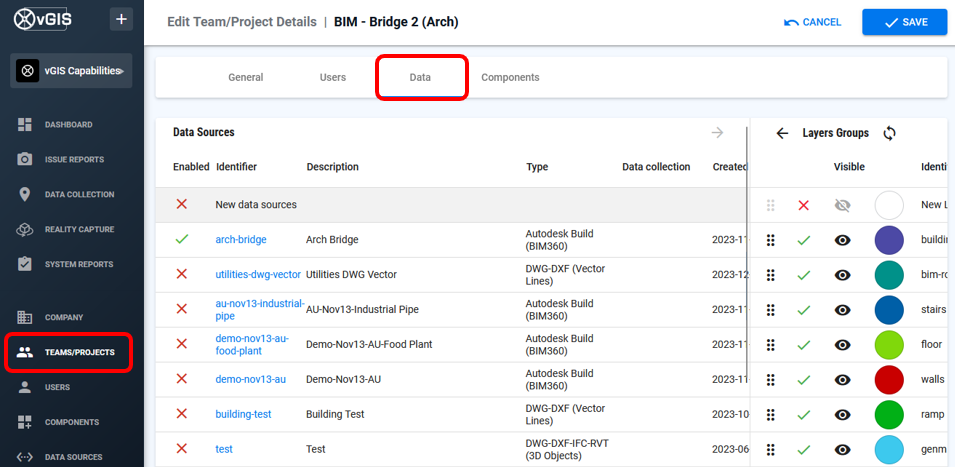The width and height of the screenshot is (955, 467).
Task: Click the Data collection column header
Action: pyautogui.click(x=656, y=167)
